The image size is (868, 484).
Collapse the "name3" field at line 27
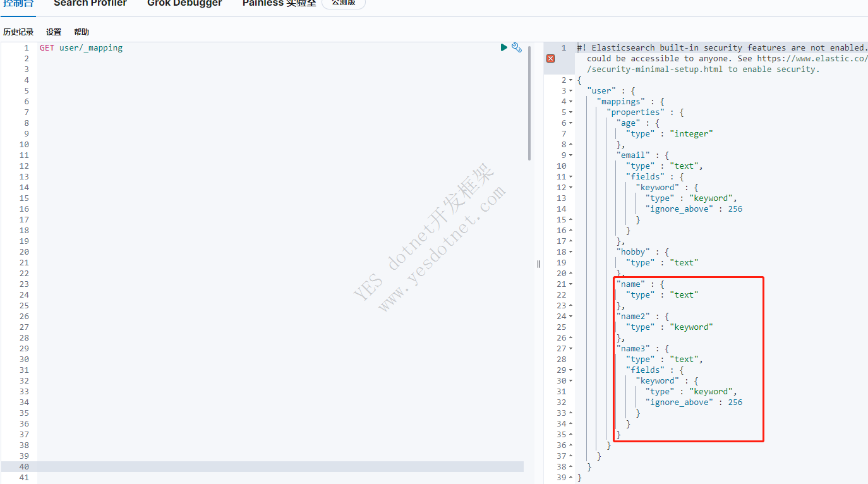(x=571, y=349)
